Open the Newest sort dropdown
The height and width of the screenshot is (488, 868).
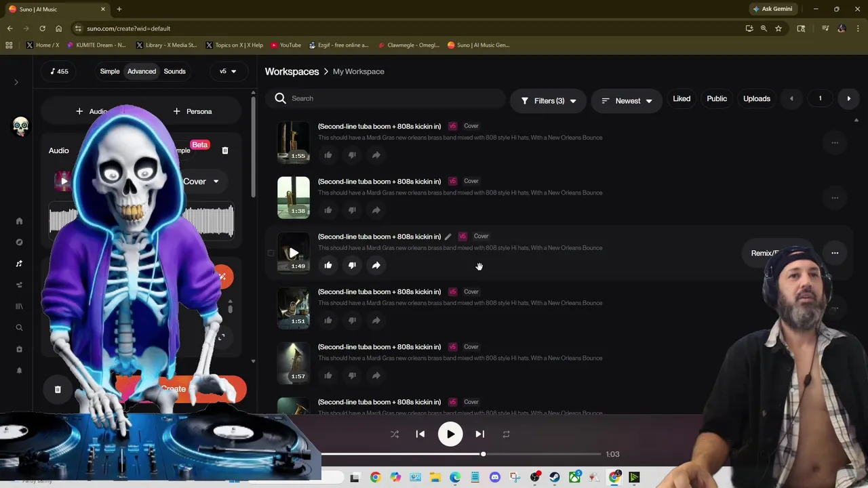point(627,101)
